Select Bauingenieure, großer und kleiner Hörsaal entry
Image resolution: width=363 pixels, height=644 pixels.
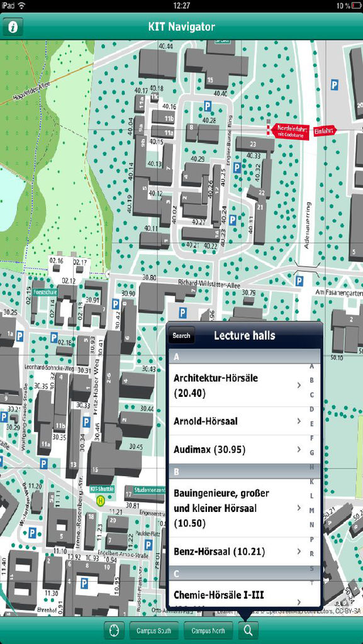click(x=239, y=508)
